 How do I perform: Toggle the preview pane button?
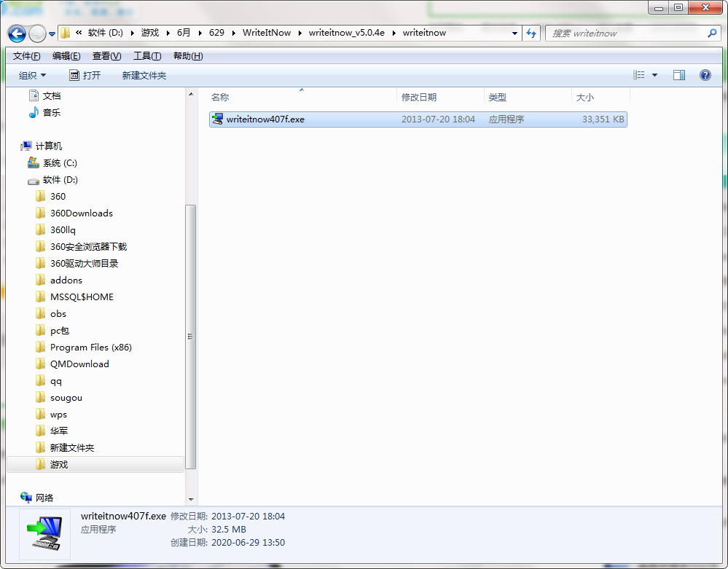[678, 75]
